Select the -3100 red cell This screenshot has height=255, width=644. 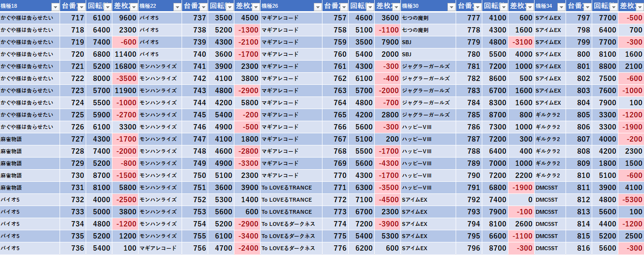tap(521, 42)
